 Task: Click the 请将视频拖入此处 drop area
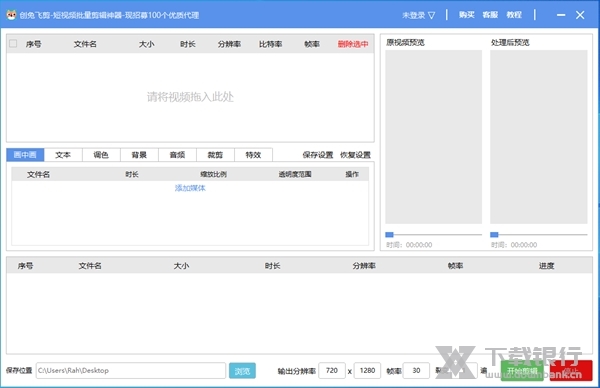click(x=190, y=97)
